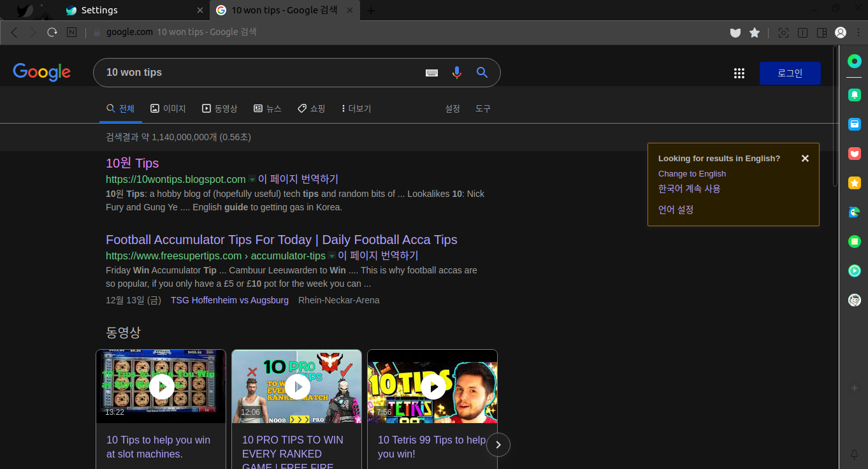Click the 로그인 sign-in button
This screenshot has height=469, width=868.
pyautogui.click(x=790, y=73)
